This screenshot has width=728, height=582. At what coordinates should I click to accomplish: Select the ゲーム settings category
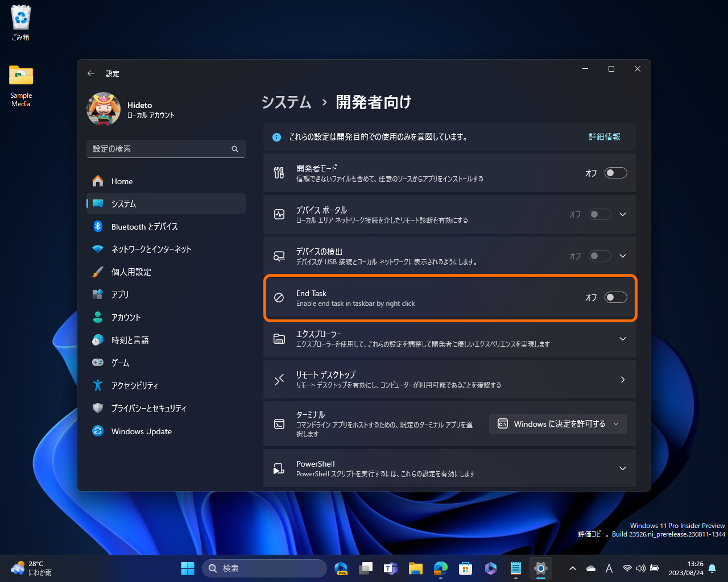coord(126,363)
